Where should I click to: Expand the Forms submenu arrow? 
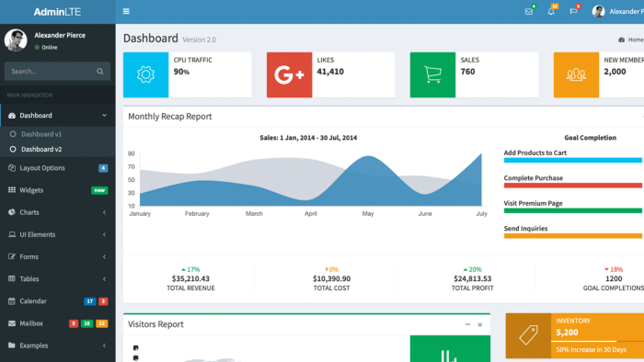104,256
